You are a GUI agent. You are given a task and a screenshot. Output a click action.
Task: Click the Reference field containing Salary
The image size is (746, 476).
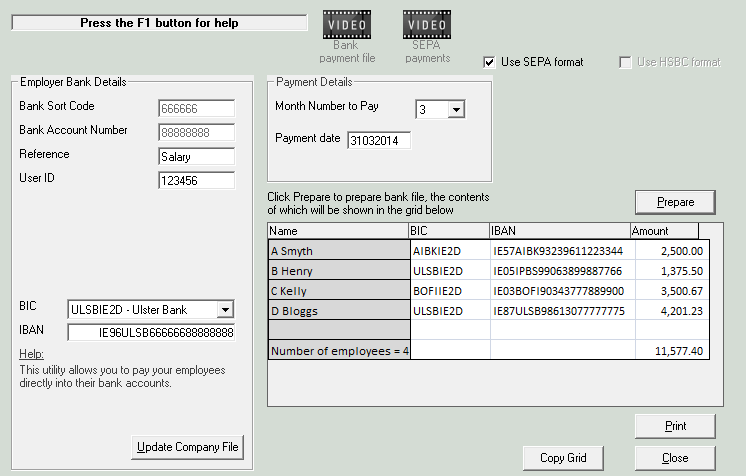pyautogui.click(x=196, y=157)
